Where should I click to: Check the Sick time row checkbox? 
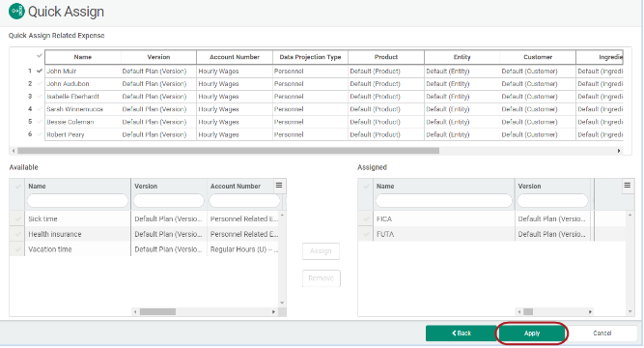(17, 218)
